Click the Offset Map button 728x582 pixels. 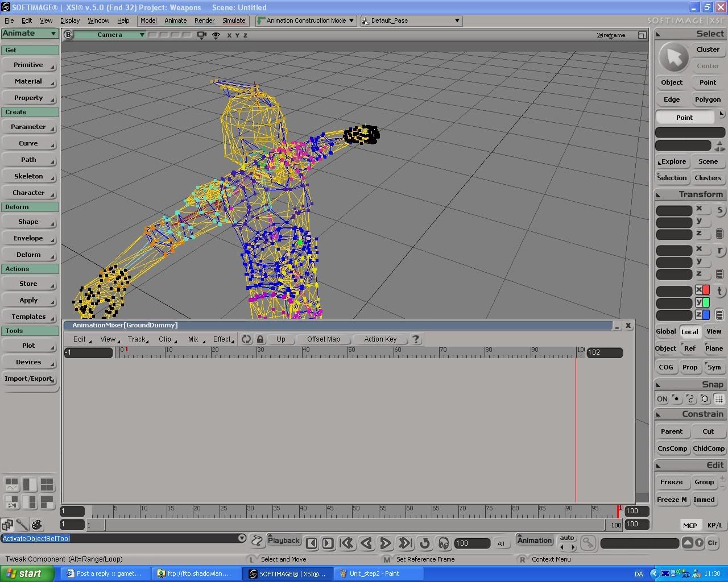(x=323, y=339)
